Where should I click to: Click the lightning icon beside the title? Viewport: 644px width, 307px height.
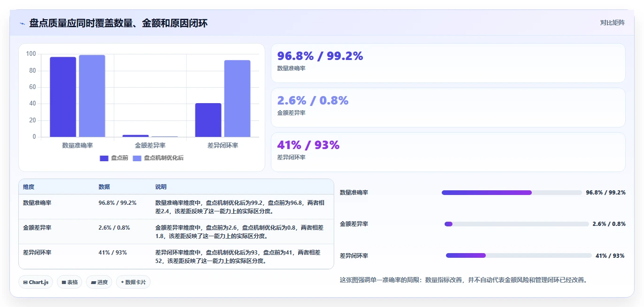click(22, 23)
